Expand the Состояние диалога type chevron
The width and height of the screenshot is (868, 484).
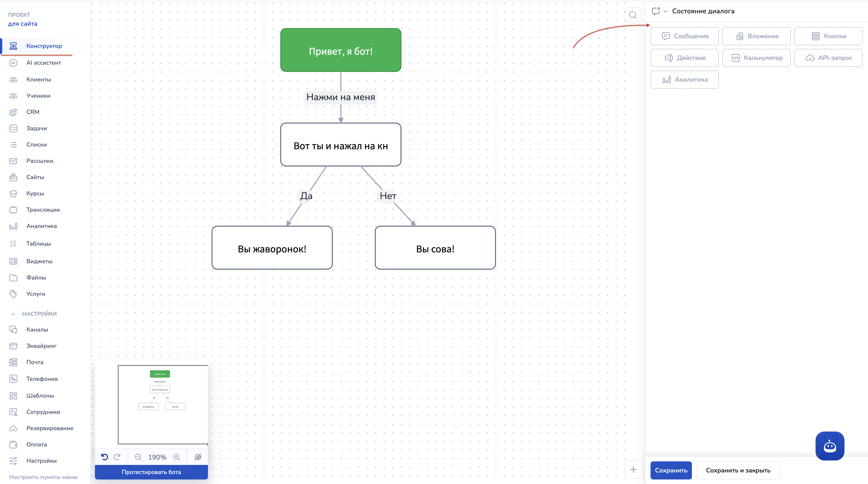tap(665, 11)
